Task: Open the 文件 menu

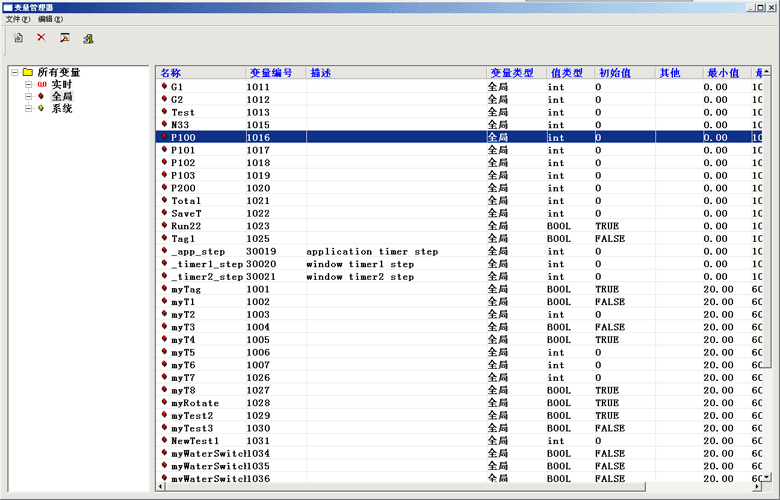Action: coord(19,19)
